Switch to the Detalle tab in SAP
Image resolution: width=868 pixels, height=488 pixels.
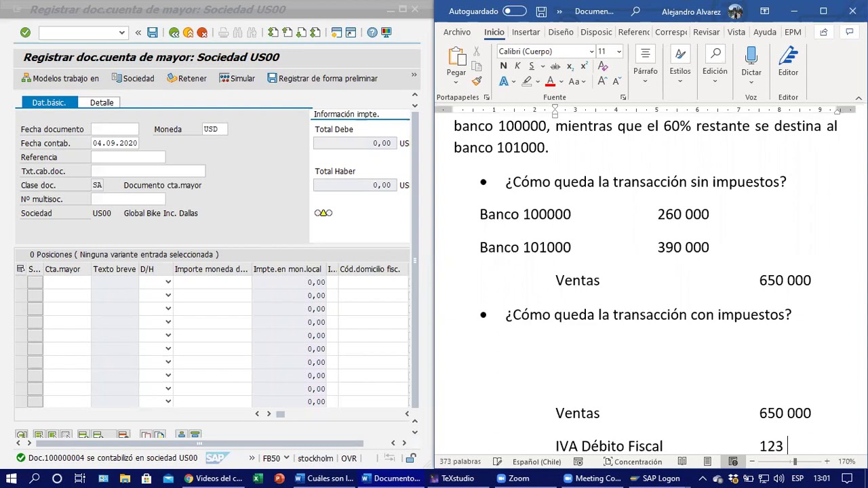102,102
